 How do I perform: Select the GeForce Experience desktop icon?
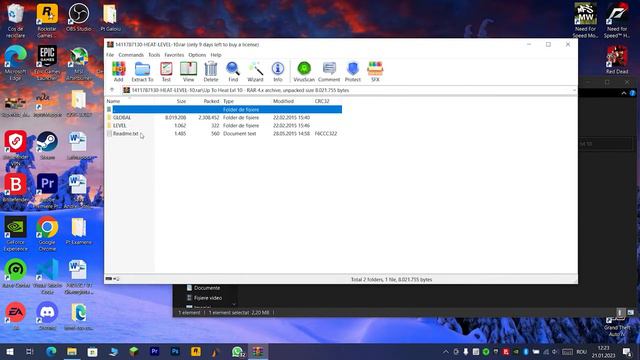(x=16, y=233)
